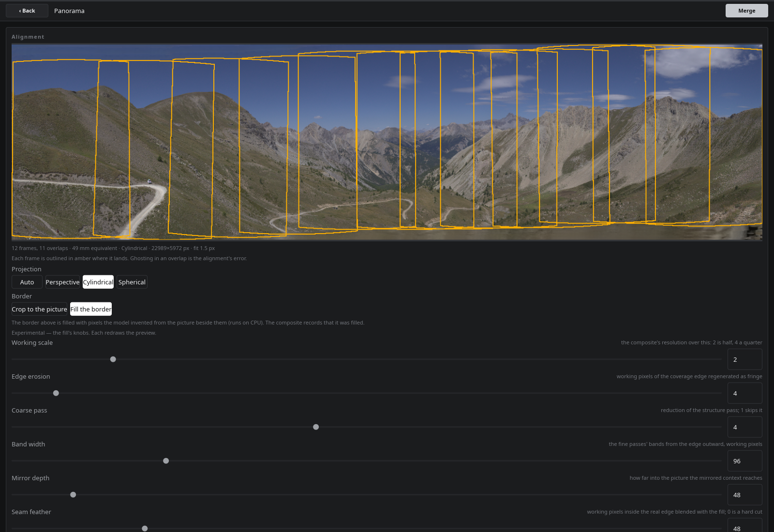Select Fill the border option
The width and height of the screenshot is (774, 532).
(x=91, y=309)
